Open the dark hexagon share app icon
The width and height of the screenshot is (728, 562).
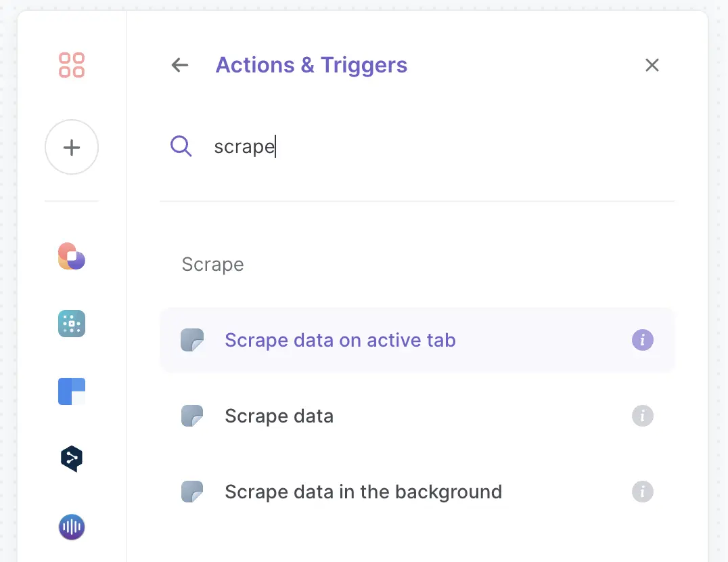pos(72,459)
